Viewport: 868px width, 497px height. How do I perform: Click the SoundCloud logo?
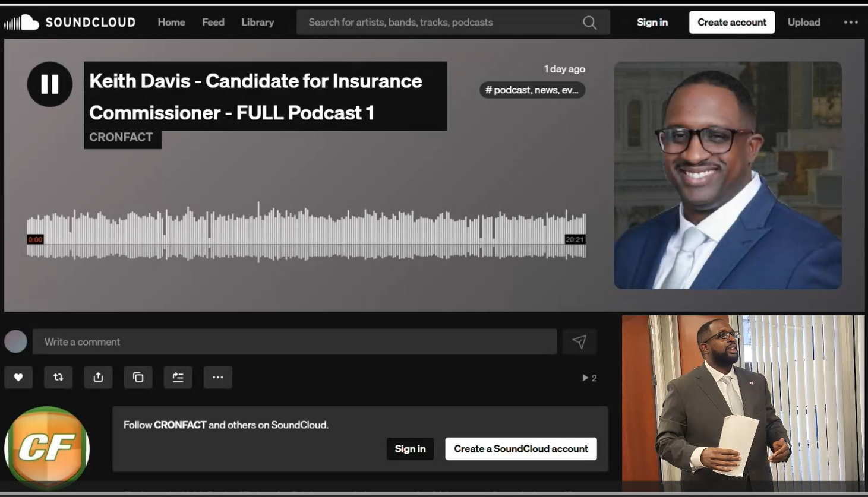(x=70, y=23)
